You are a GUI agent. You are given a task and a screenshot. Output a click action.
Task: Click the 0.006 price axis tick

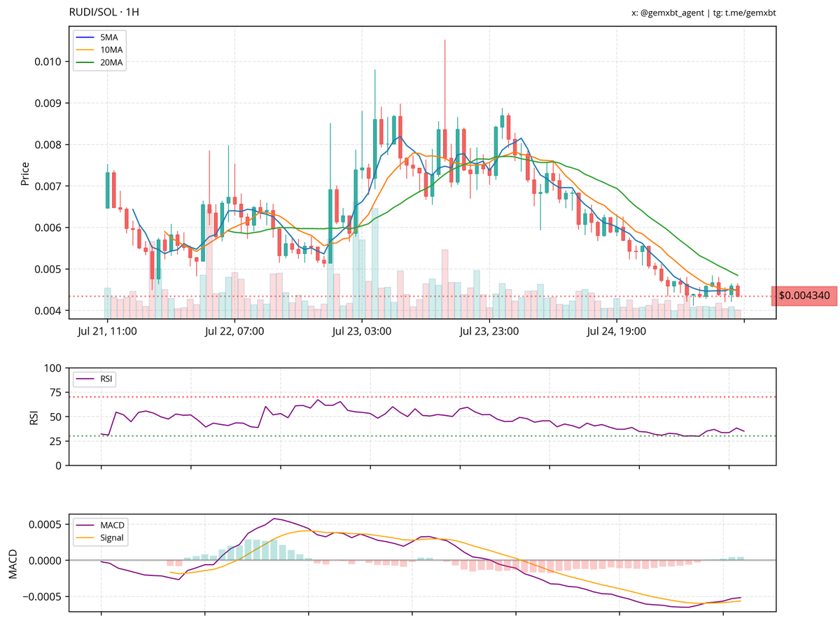48,227
